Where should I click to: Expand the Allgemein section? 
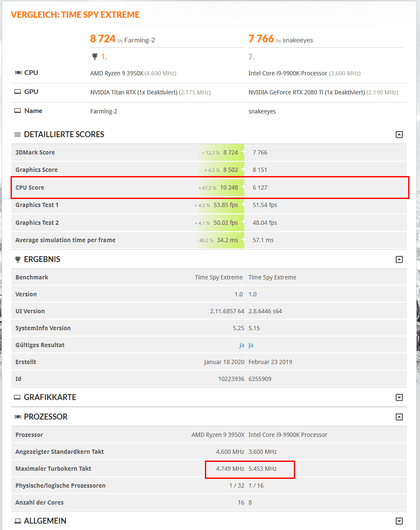point(399,521)
